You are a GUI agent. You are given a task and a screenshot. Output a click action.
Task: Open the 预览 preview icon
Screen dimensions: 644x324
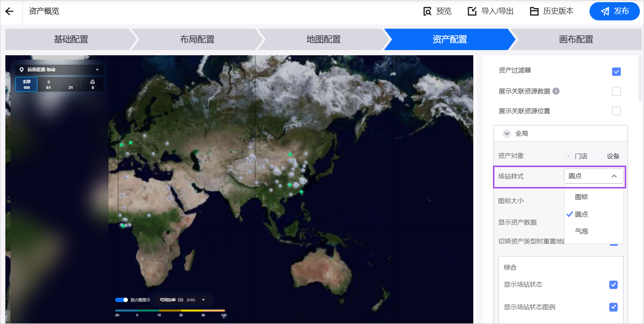pyautogui.click(x=427, y=11)
